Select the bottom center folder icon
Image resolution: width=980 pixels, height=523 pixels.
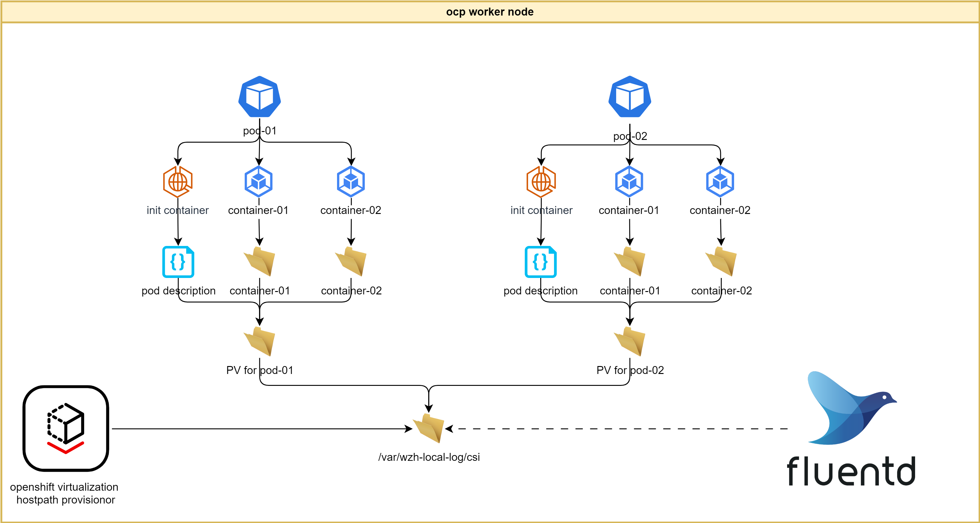coord(429,428)
